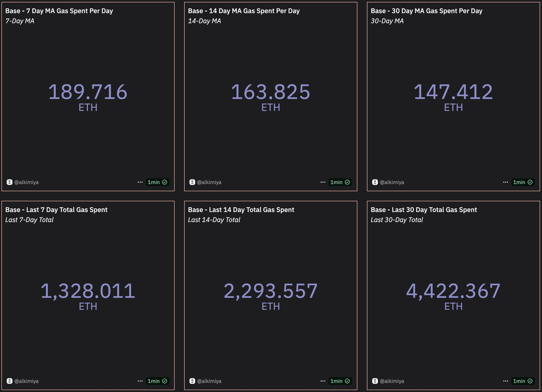Click alkimiya avatar on 30 Day MA card
542x392 pixels.
[375, 182]
